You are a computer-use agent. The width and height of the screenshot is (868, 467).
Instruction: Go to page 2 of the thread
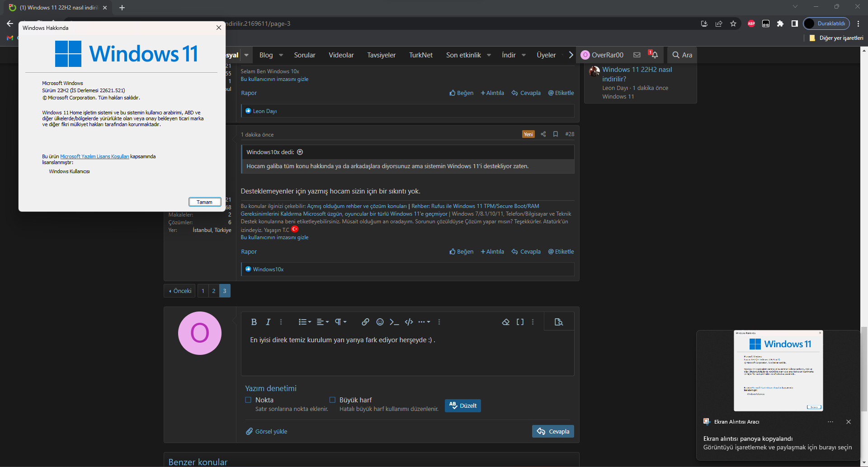[214, 291]
